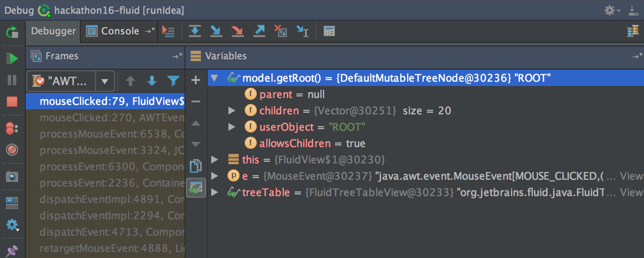This screenshot has height=258, width=644.
Task: Force step into with red arrow icon
Action: (x=237, y=31)
